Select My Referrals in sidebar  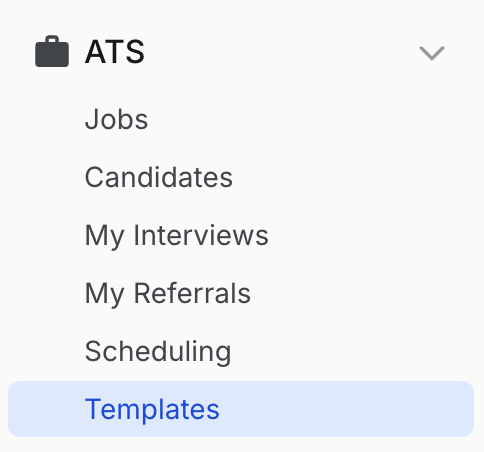168,293
